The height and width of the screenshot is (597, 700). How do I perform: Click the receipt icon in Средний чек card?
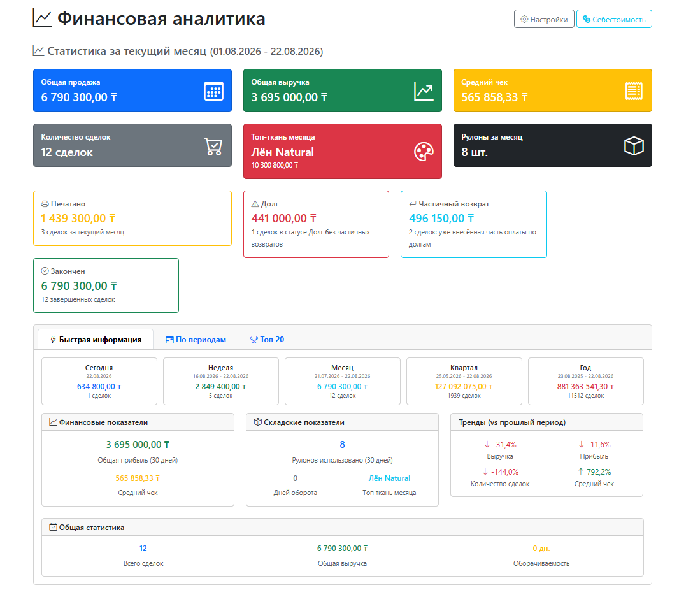tap(634, 91)
